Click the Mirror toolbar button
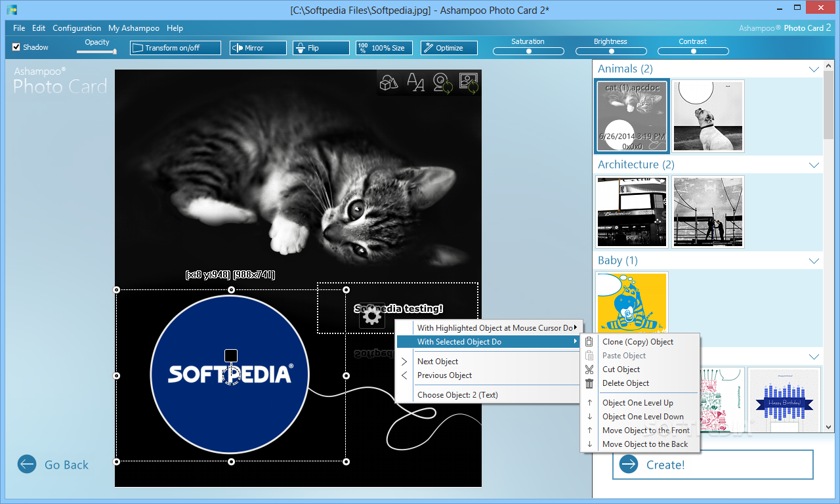This screenshot has height=504, width=840. point(258,48)
